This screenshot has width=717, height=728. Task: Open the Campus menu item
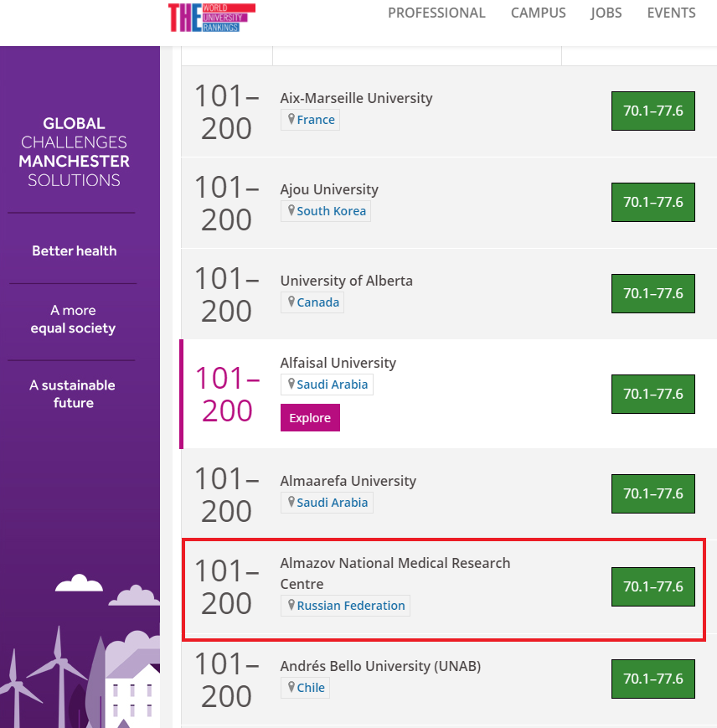coord(538,13)
